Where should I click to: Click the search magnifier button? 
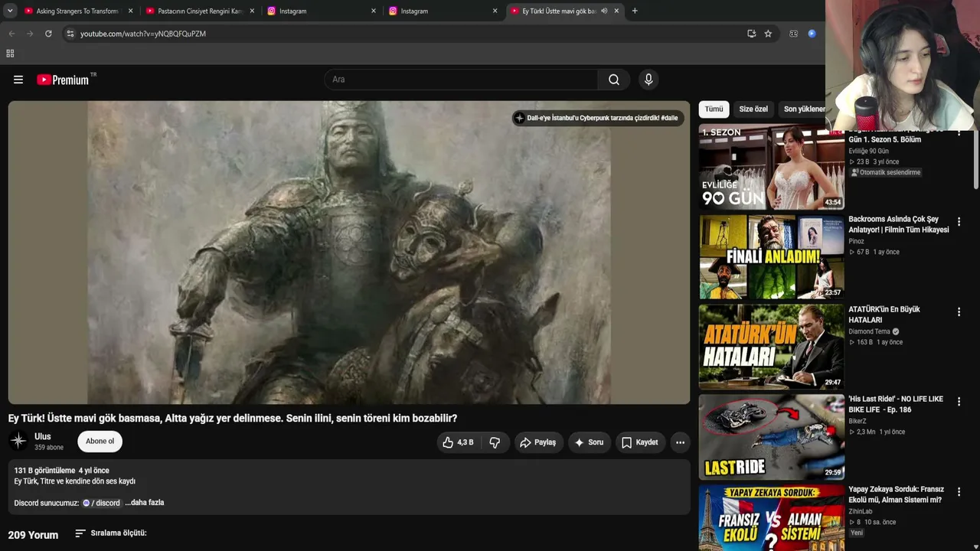click(x=614, y=80)
